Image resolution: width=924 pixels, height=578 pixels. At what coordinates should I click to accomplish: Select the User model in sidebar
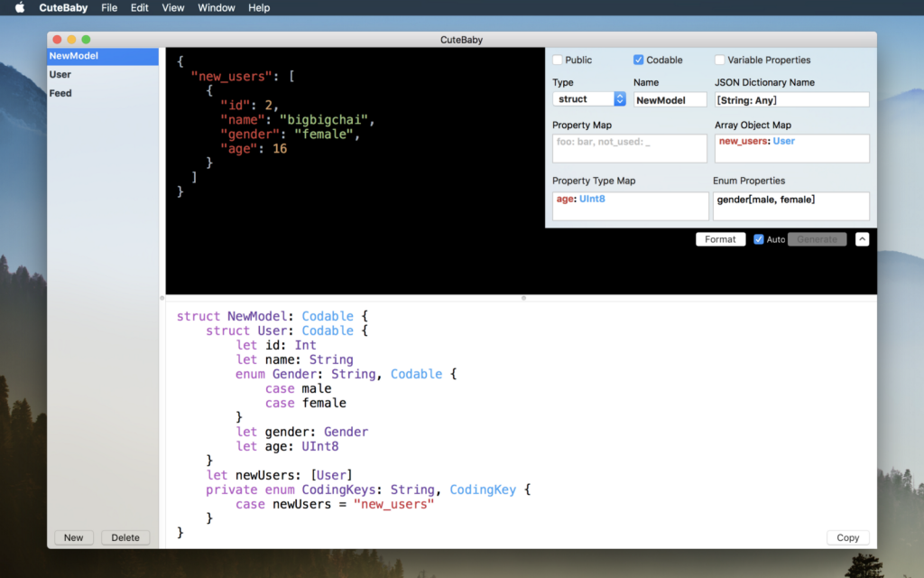[x=60, y=74]
